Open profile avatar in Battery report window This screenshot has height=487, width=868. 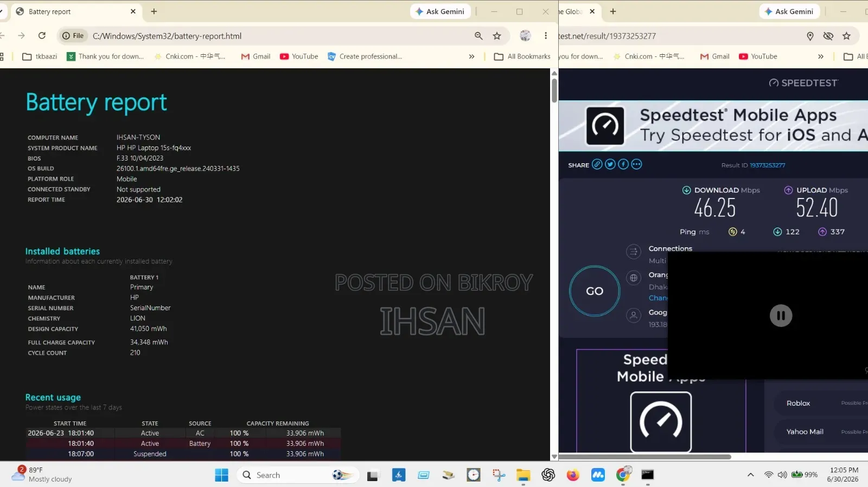coord(525,36)
